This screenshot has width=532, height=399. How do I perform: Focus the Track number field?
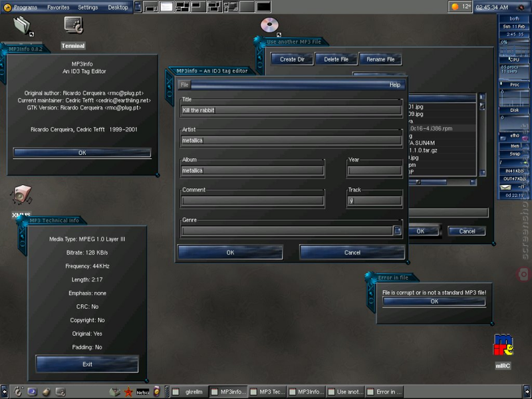[374, 201]
